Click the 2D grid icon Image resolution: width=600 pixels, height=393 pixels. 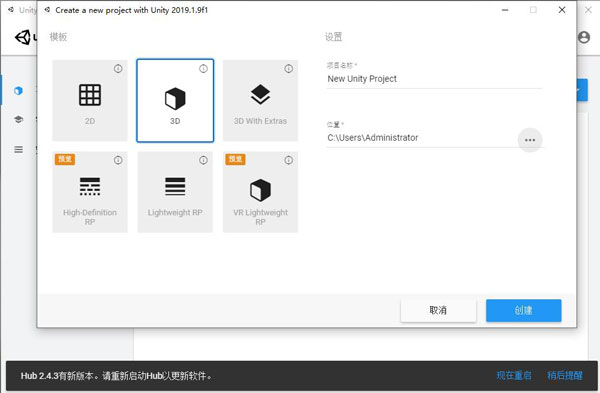90,95
